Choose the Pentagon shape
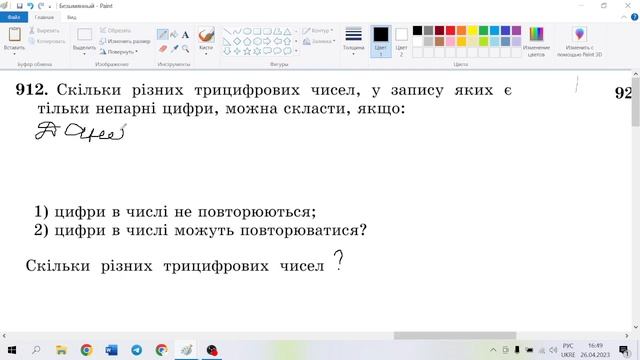 click(247, 41)
